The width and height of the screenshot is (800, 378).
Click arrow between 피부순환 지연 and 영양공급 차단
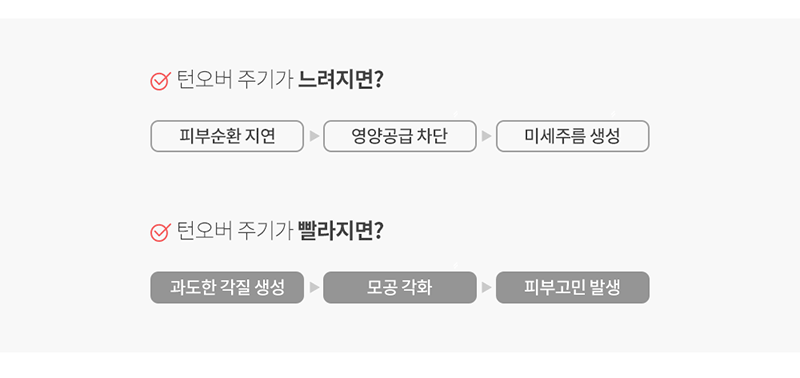(x=314, y=136)
